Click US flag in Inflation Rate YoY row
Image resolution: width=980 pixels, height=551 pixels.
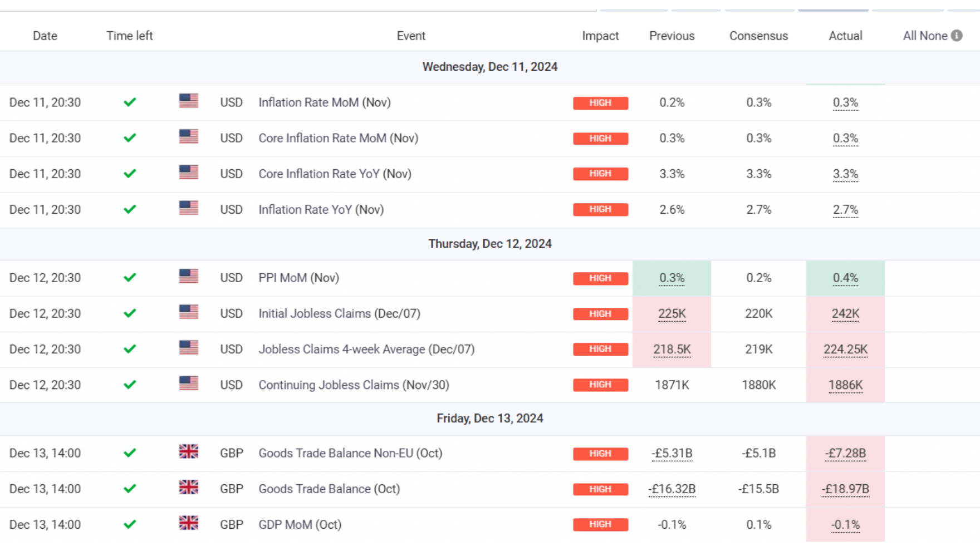(189, 208)
